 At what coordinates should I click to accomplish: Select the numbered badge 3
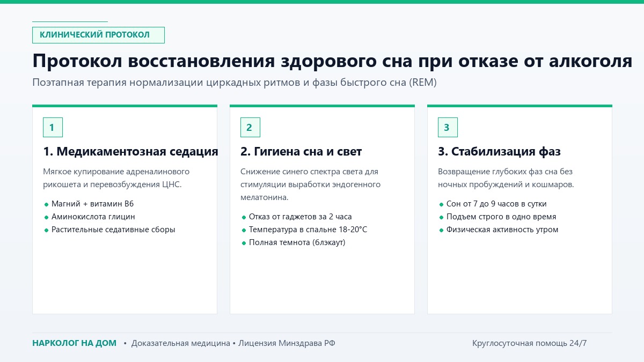pos(448,128)
